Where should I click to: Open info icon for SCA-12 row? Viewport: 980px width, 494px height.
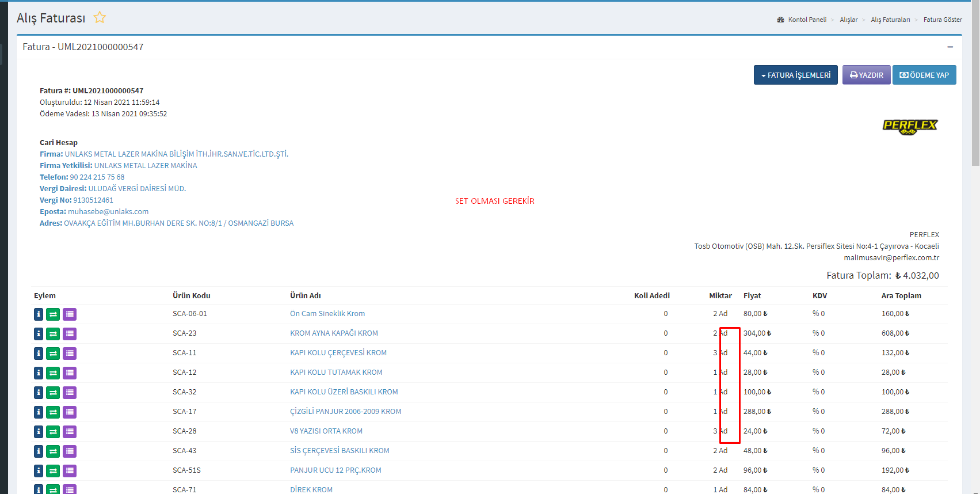39,373
